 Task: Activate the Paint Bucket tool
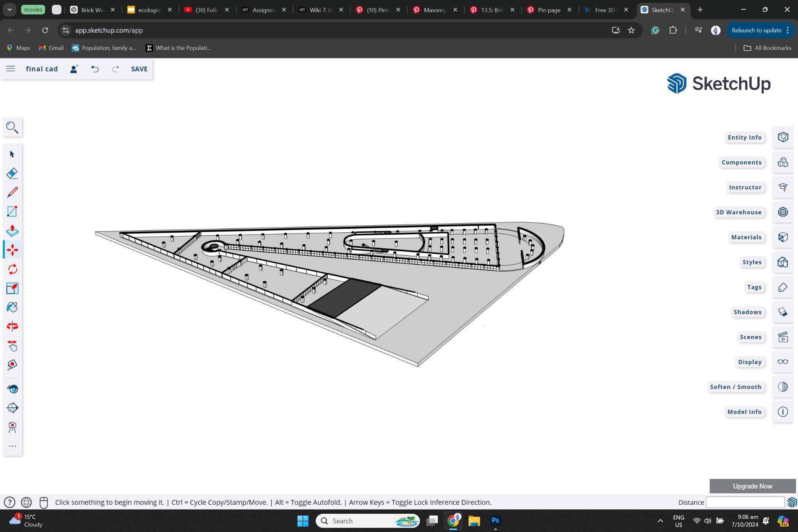pos(12,307)
